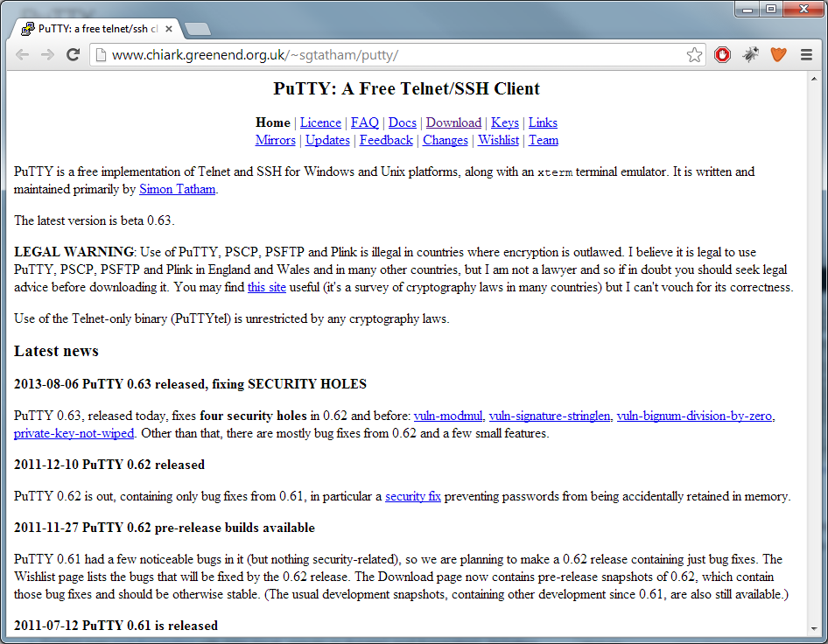The height and width of the screenshot is (644, 828).
Task: Open a new tab with the new-tab button
Action: pos(198,29)
